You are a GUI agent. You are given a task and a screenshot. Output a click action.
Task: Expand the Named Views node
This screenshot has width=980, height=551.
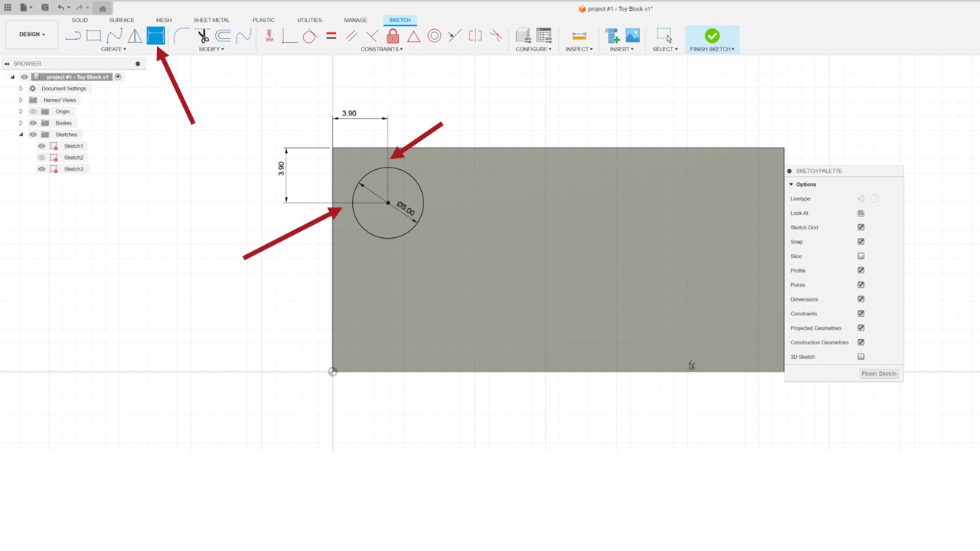coord(21,100)
